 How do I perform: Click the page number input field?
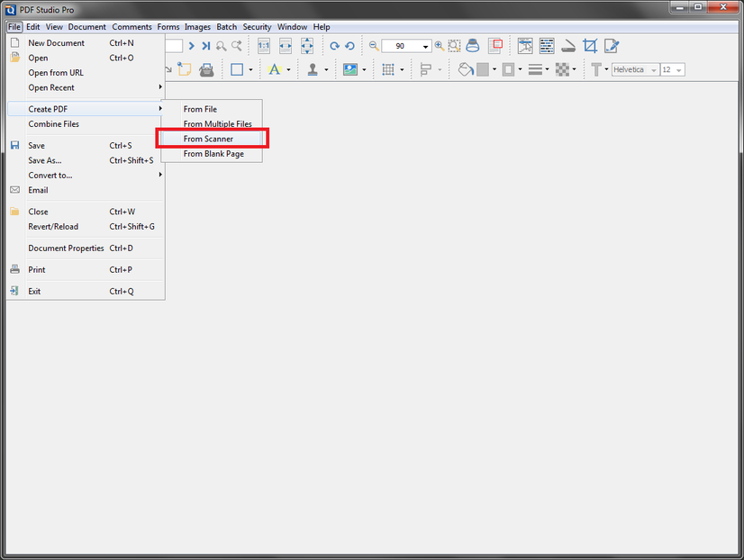[173, 46]
